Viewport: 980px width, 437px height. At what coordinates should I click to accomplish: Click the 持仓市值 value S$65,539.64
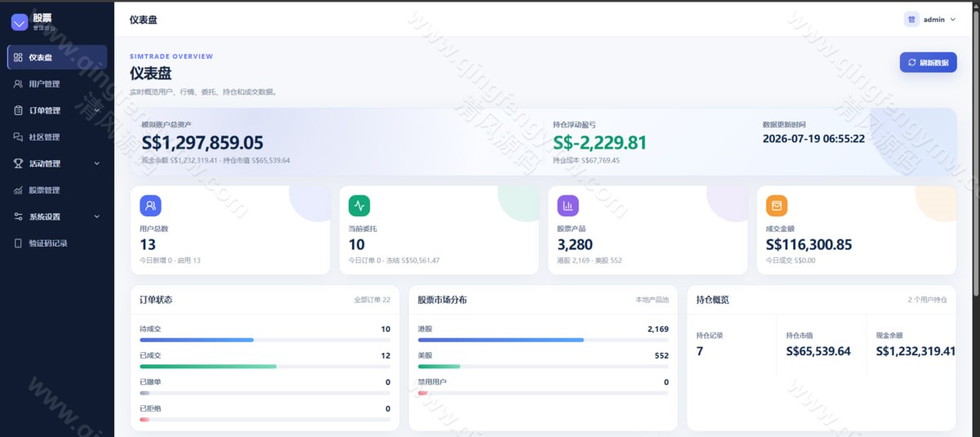(818, 351)
